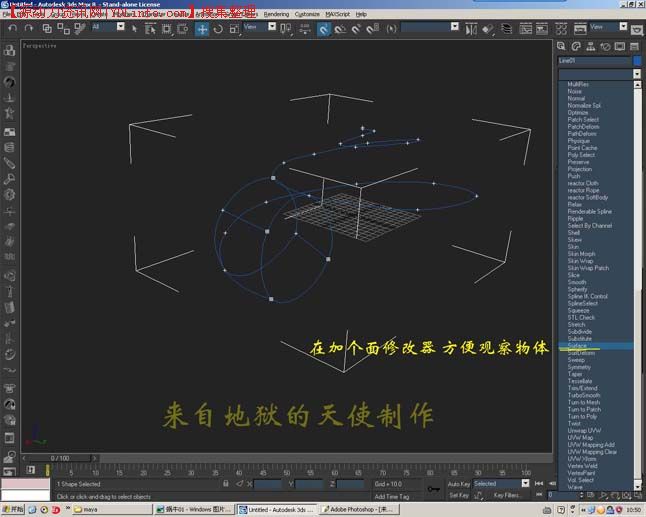
Task: Click the Key Filters button
Action: [508, 495]
